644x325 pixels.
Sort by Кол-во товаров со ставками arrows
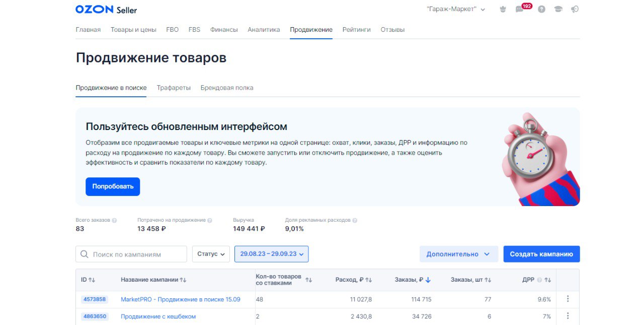pyautogui.click(x=309, y=280)
